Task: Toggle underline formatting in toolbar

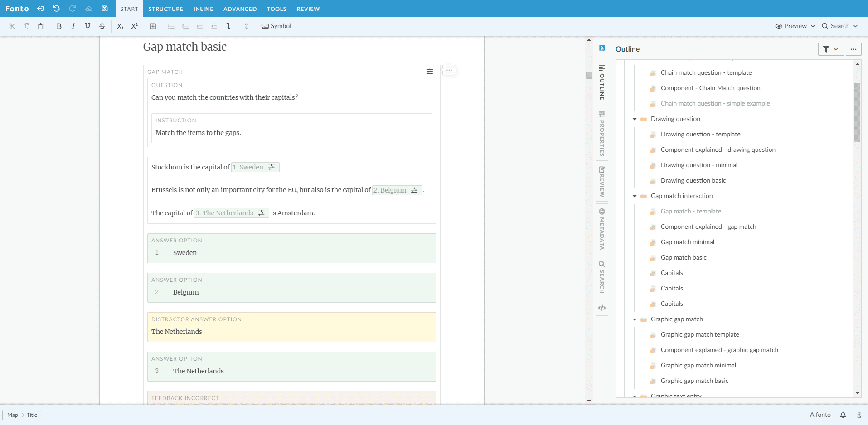Action: [87, 26]
